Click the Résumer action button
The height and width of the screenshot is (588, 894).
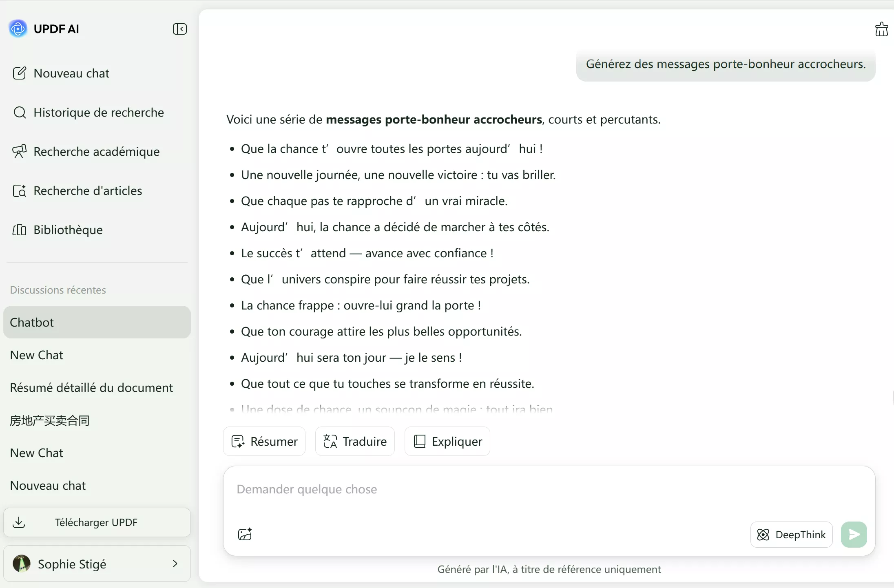coord(264,441)
